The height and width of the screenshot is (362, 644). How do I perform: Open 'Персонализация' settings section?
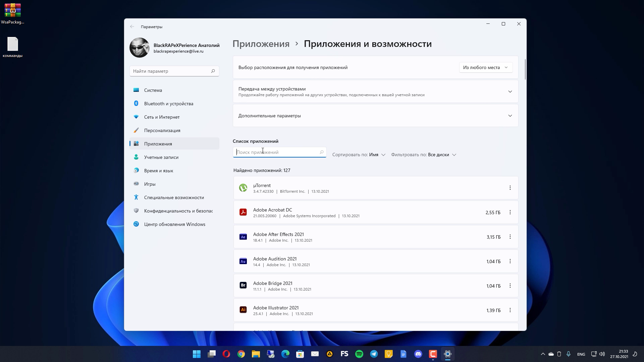[x=162, y=130]
